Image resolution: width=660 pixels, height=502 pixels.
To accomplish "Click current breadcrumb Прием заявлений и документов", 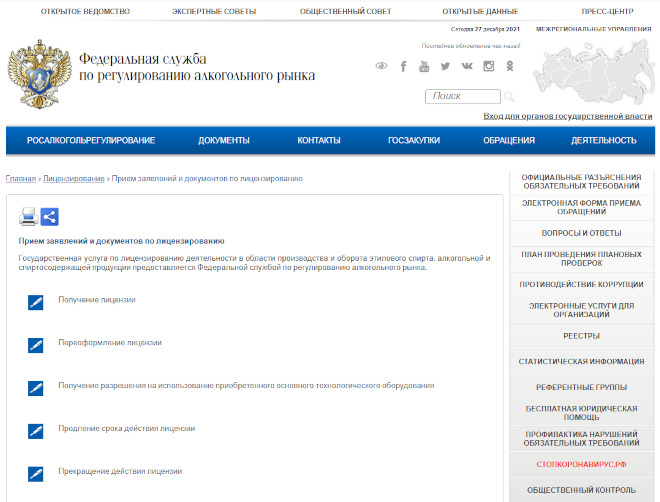I will coord(207,178).
